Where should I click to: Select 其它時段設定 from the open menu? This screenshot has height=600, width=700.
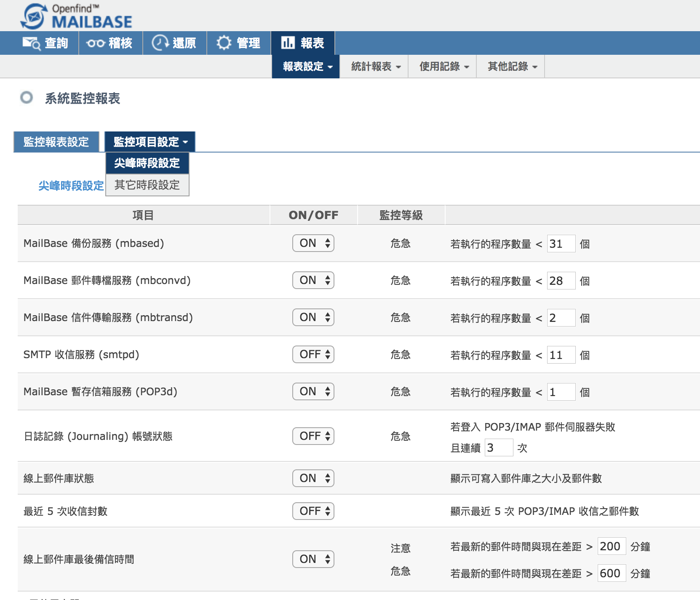147,185
